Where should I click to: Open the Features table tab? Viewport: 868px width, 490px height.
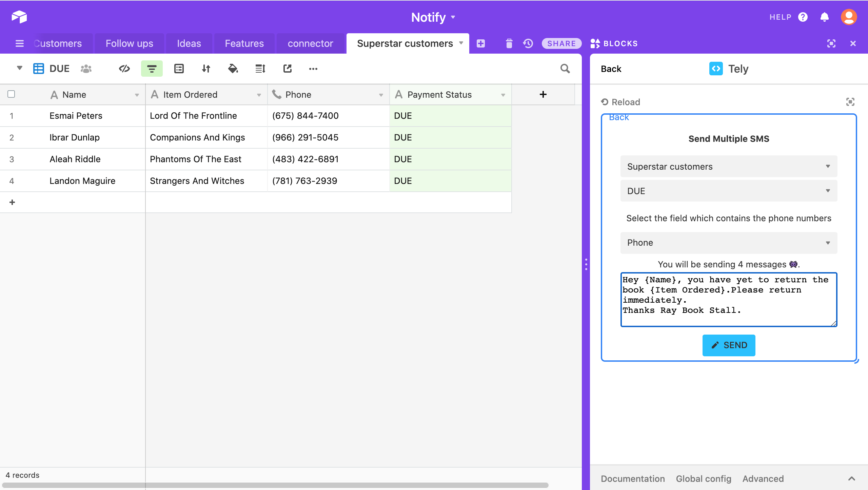tap(244, 43)
